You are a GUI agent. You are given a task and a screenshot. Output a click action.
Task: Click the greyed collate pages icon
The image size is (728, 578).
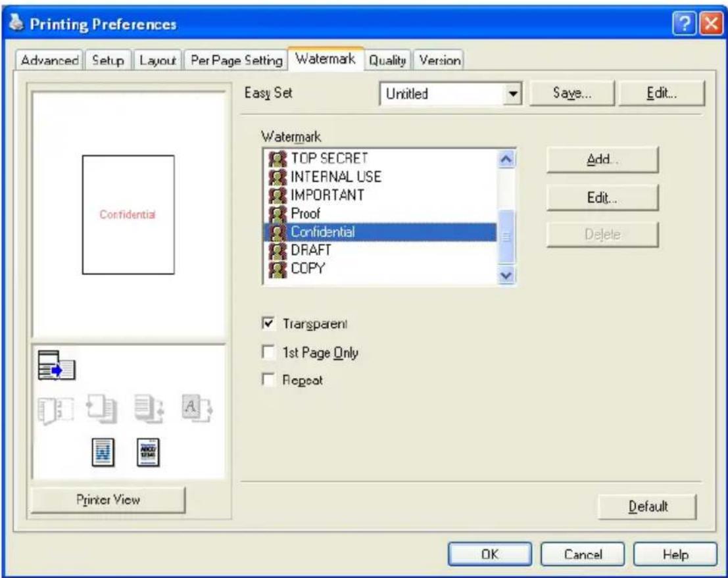(x=149, y=408)
